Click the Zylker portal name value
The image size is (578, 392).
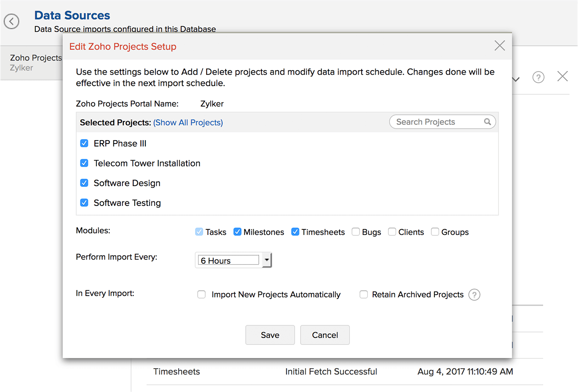212,104
